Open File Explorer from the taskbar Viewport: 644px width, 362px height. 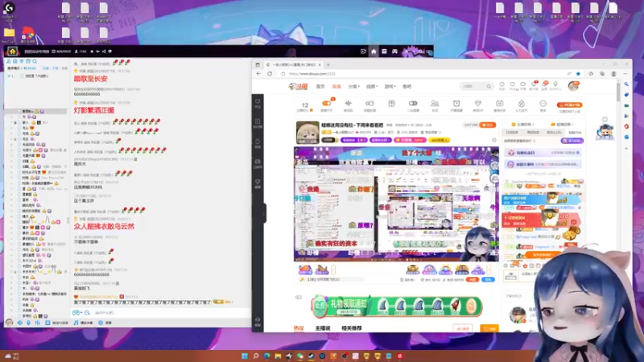278,356
